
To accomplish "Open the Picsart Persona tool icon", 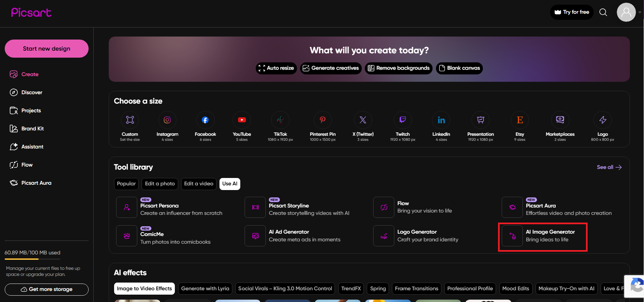I will coord(127,207).
